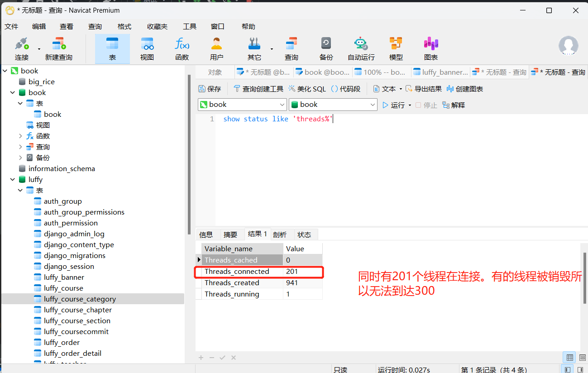Open the 文件 menu
The width and height of the screenshot is (588, 373).
11,27
